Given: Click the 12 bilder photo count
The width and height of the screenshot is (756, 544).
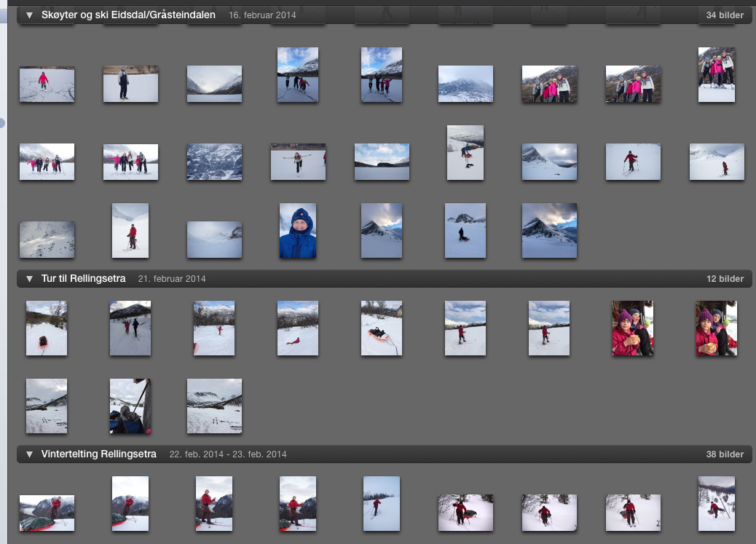Looking at the screenshot, I should [725, 279].
